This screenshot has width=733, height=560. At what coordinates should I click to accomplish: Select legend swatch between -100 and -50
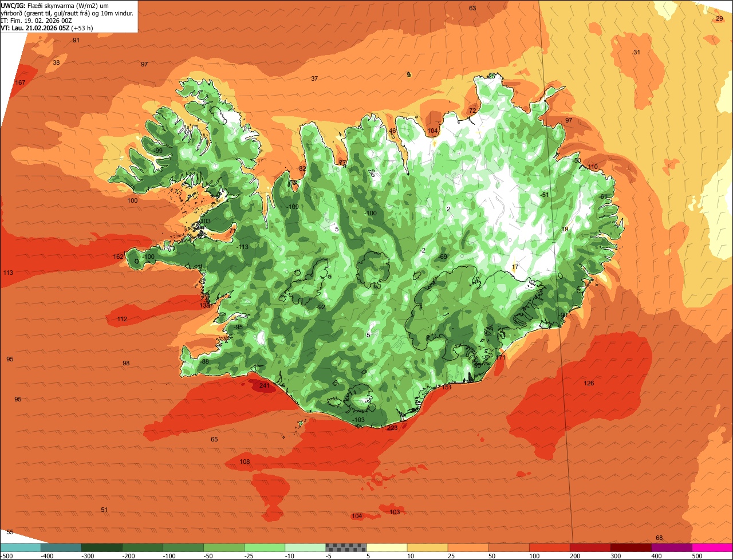183,547
